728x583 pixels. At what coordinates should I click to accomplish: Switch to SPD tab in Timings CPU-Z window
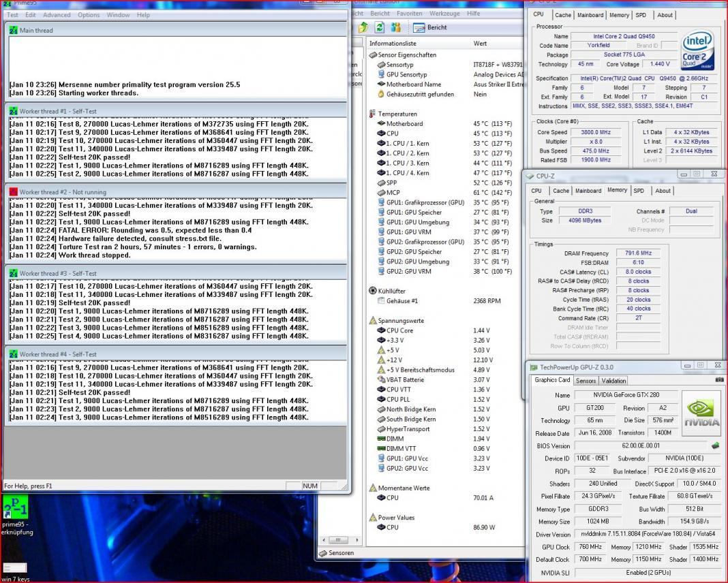(x=639, y=191)
